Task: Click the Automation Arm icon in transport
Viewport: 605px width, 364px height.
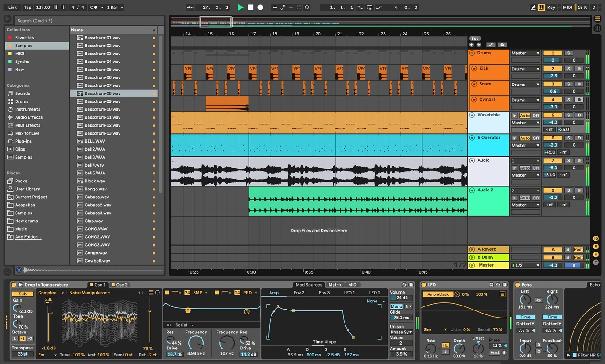Action: (x=283, y=8)
